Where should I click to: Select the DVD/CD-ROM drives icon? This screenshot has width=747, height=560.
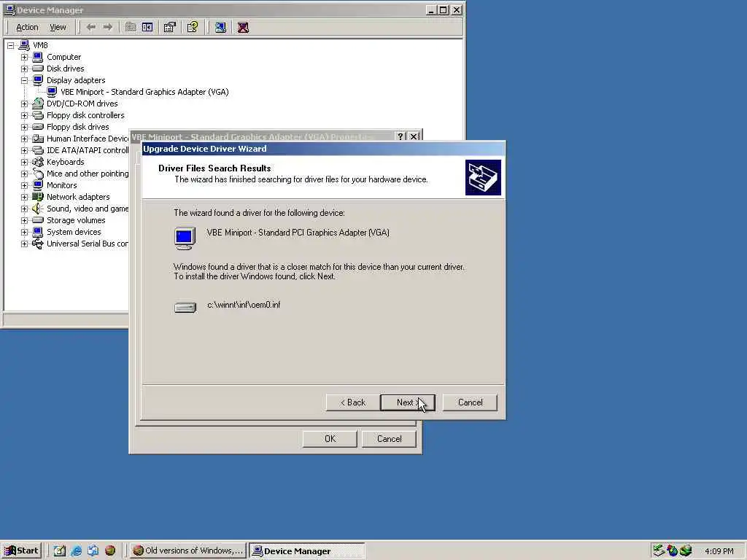(x=38, y=104)
